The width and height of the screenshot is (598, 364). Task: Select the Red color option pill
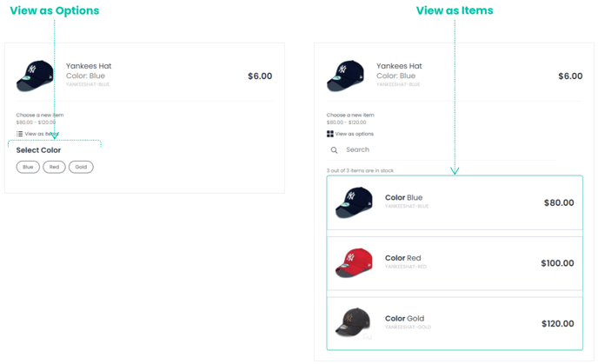click(x=54, y=167)
